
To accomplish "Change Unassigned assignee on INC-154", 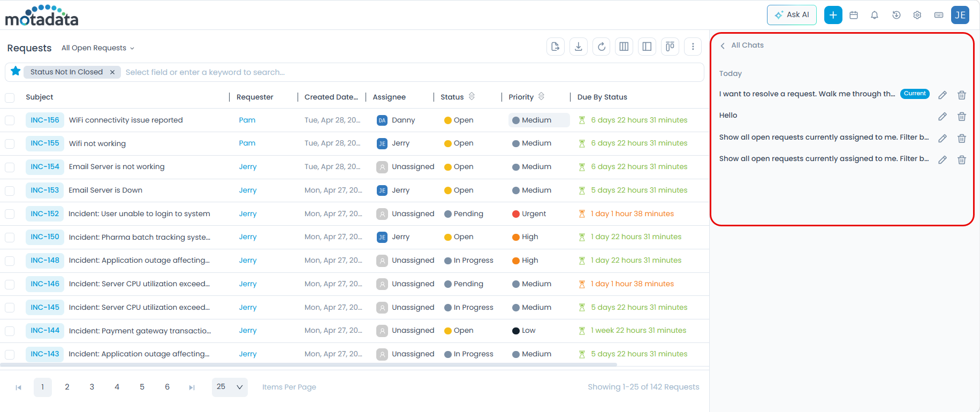I will tap(405, 166).
